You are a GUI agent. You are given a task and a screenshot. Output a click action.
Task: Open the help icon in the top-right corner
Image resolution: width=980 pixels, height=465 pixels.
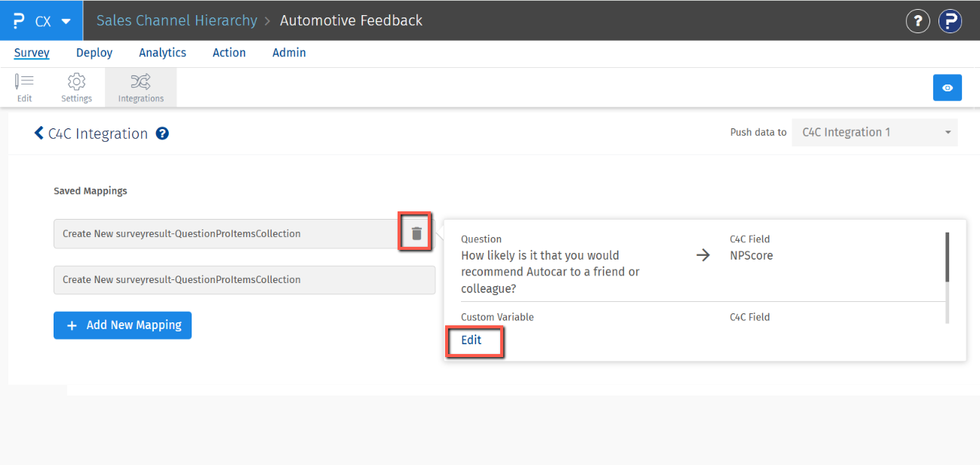917,20
